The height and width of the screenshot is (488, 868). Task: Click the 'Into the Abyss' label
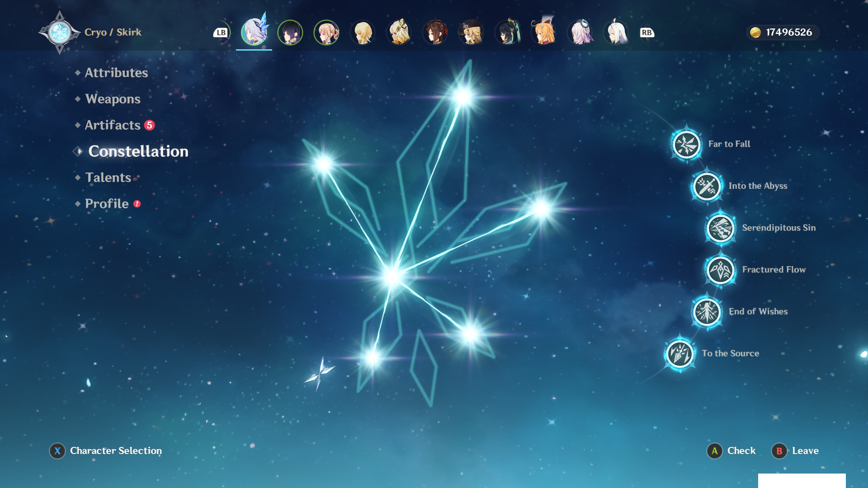click(758, 186)
